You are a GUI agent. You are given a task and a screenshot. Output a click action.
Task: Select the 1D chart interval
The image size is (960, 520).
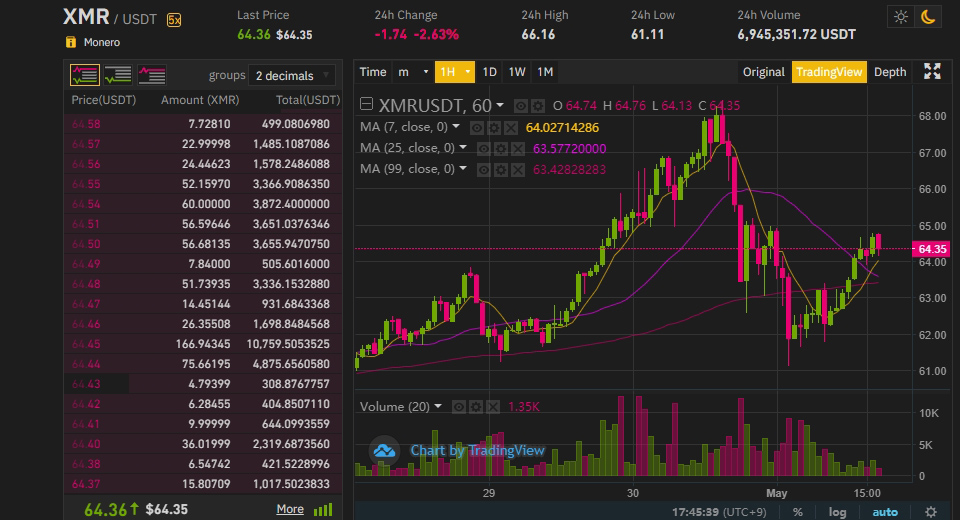[x=489, y=72]
